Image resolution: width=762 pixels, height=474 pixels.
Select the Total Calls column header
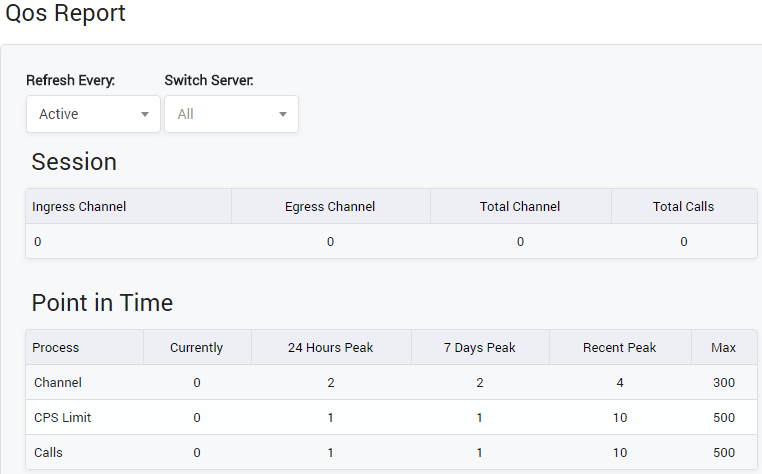[x=683, y=207]
